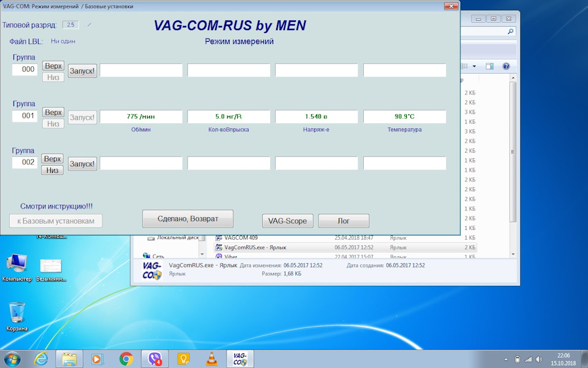Click the Об/мин label
The image size is (588, 368).
pos(141,129)
